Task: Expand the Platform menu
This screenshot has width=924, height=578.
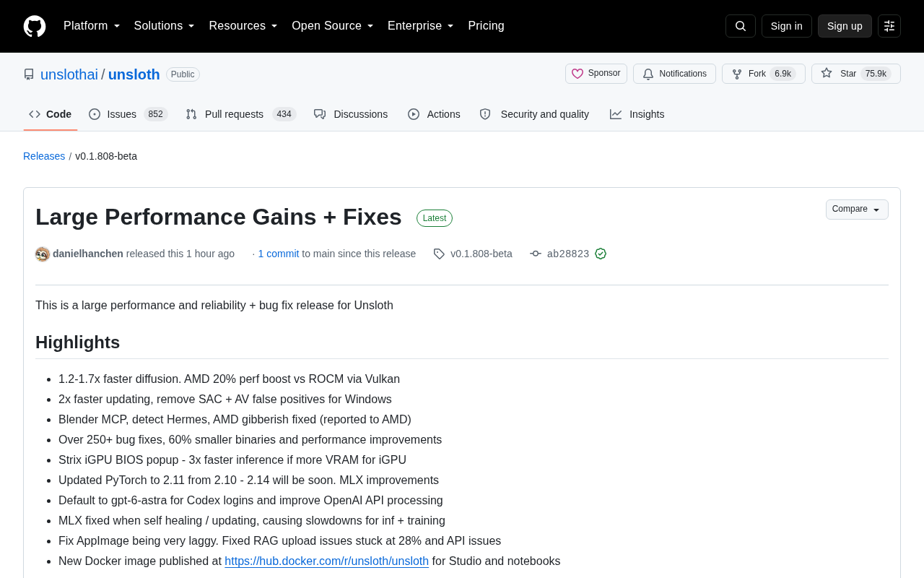Action: point(92,26)
